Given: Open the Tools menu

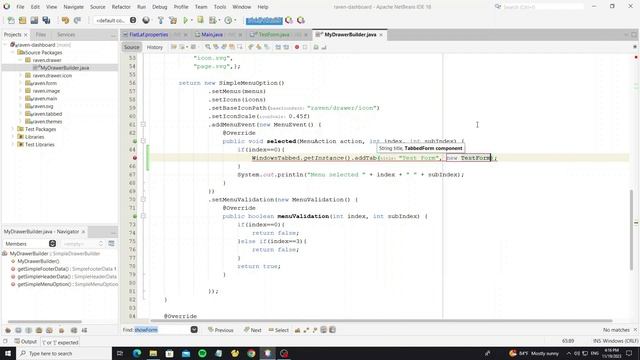Looking at the screenshot, I should pos(220,7).
